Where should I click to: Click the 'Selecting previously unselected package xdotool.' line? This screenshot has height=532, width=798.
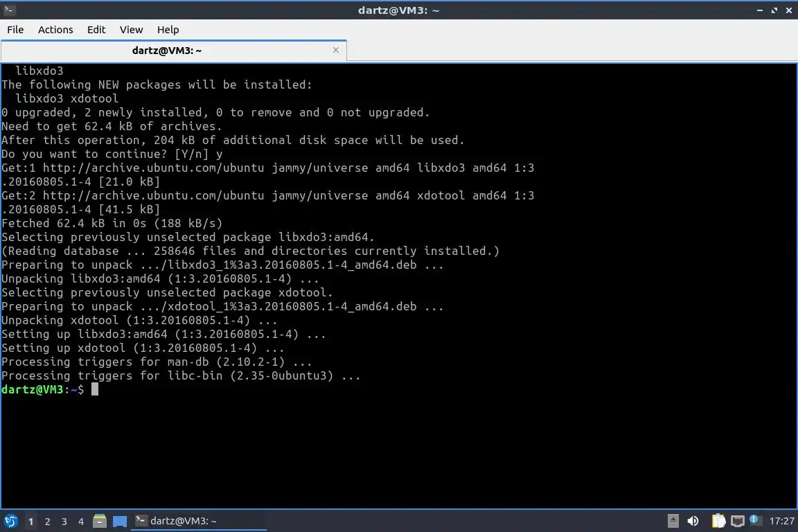[x=167, y=292]
